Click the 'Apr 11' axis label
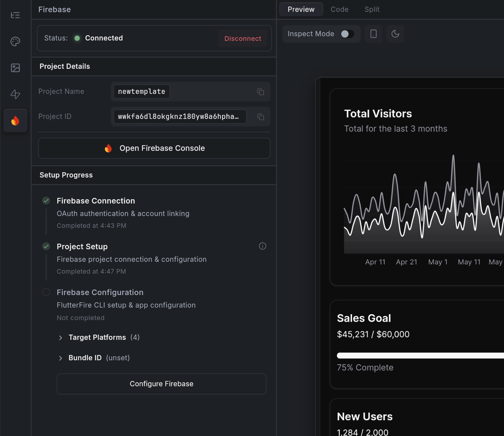Viewport: 504px width, 436px height. click(375, 262)
